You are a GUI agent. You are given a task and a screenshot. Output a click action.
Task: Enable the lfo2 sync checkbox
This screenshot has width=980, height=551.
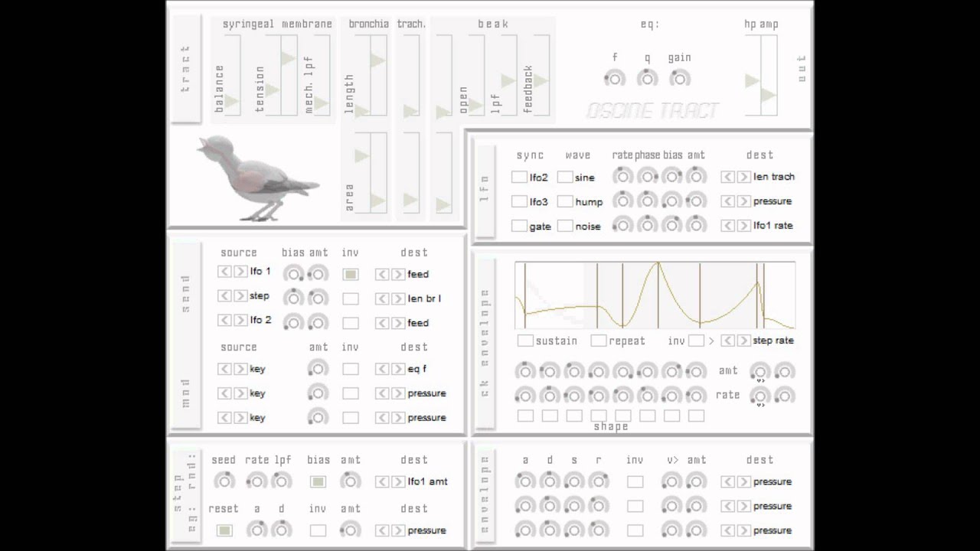click(519, 178)
